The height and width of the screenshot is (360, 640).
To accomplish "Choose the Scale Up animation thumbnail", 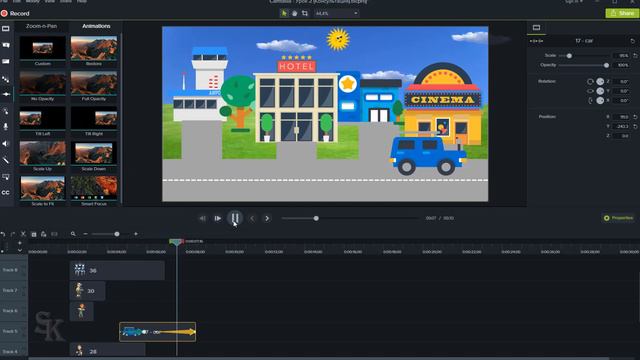I will click(42, 153).
